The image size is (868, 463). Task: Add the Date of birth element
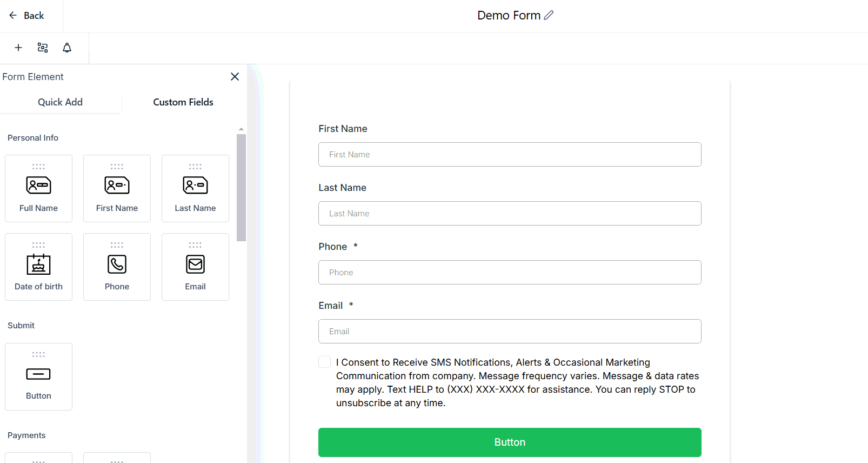tap(38, 267)
